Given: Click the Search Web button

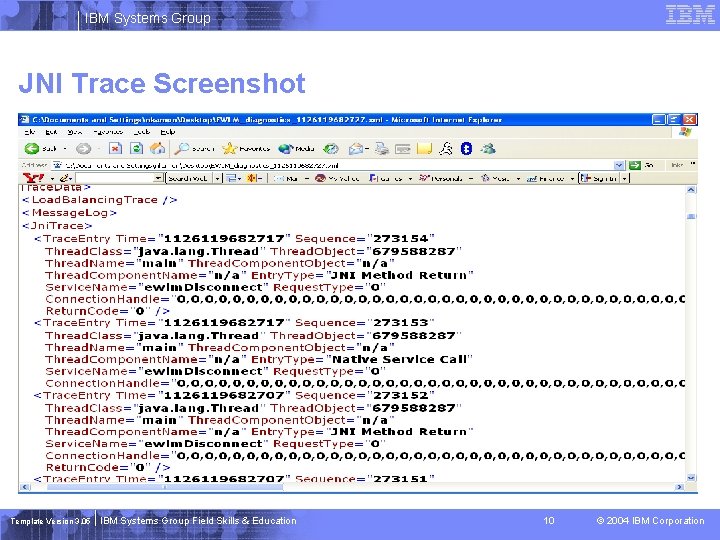Looking at the screenshot, I should pyautogui.click(x=187, y=178).
